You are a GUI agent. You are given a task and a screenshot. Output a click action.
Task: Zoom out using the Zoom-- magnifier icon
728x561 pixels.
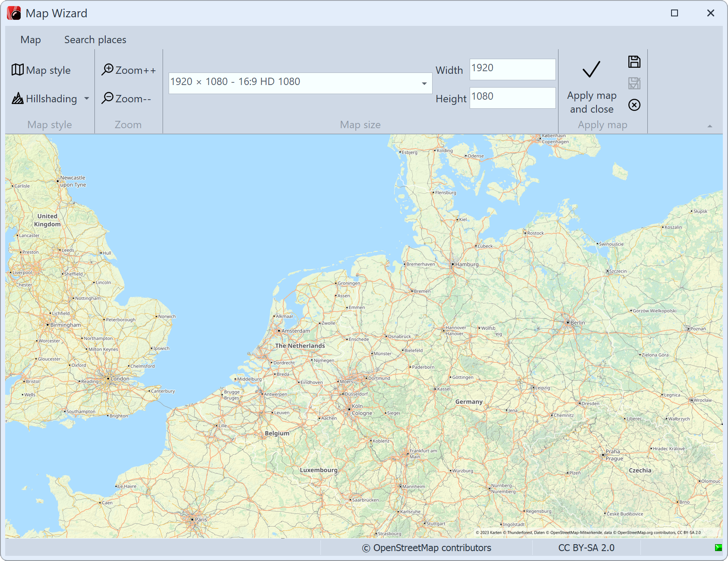click(108, 98)
